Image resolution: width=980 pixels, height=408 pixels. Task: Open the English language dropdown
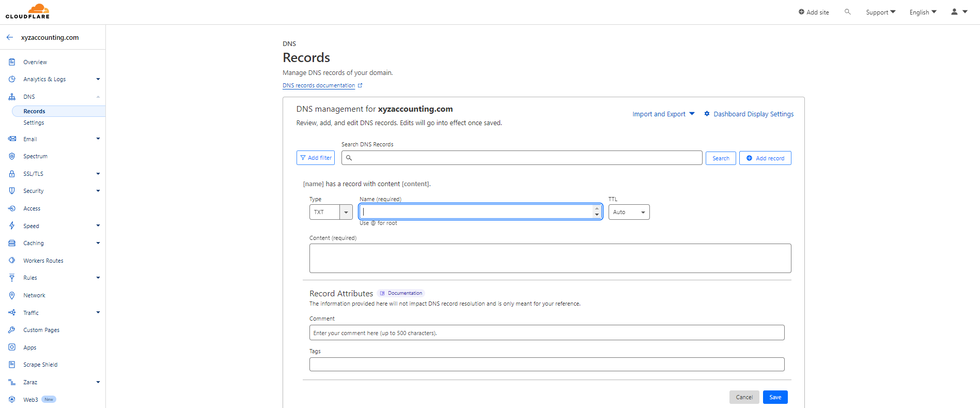(923, 12)
